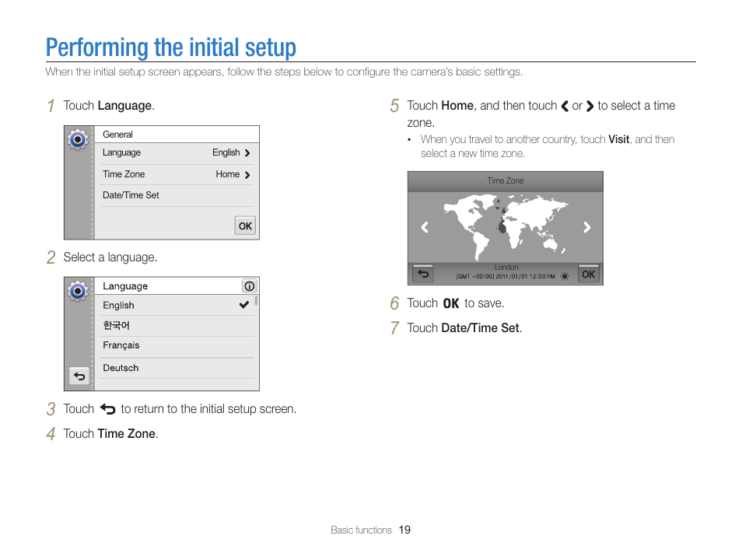
Task: Click the page number 19
Action: point(404,530)
